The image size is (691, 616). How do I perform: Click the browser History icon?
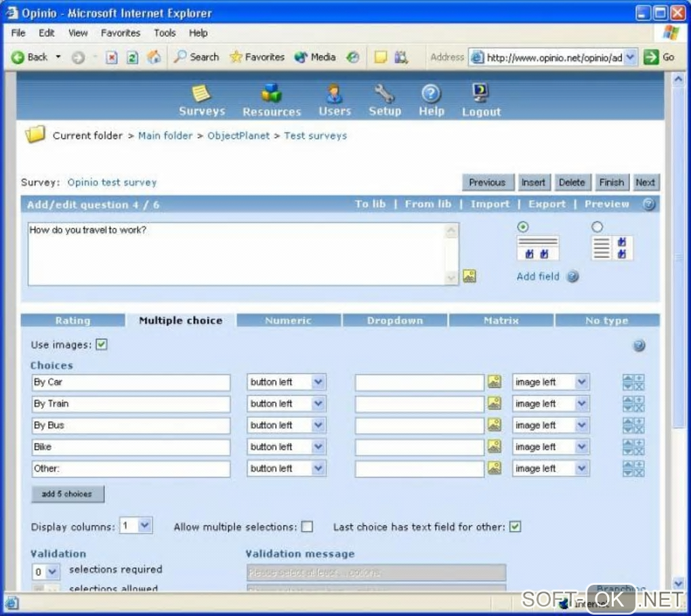coord(352,57)
